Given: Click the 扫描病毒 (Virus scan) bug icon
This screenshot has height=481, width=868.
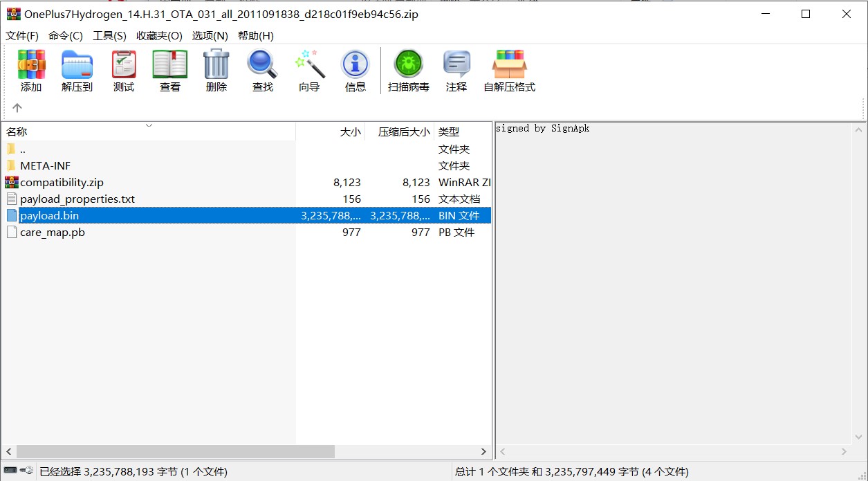Looking at the screenshot, I should pyautogui.click(x=408, y=64).
